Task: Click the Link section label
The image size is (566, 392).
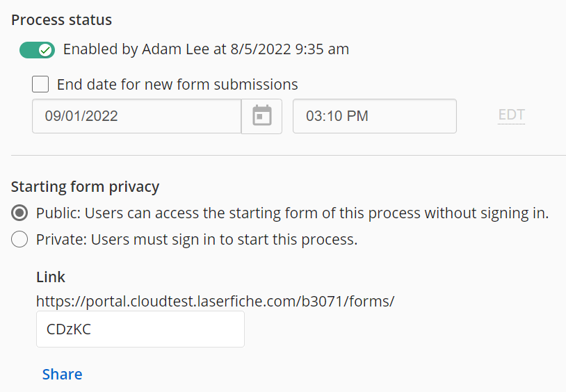Action: pos(51,277)
